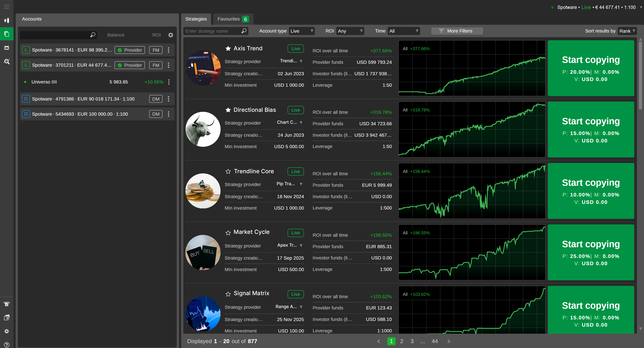Toggle the Market Cycle favourite star
644x348 pixels.
click(228, 233)
